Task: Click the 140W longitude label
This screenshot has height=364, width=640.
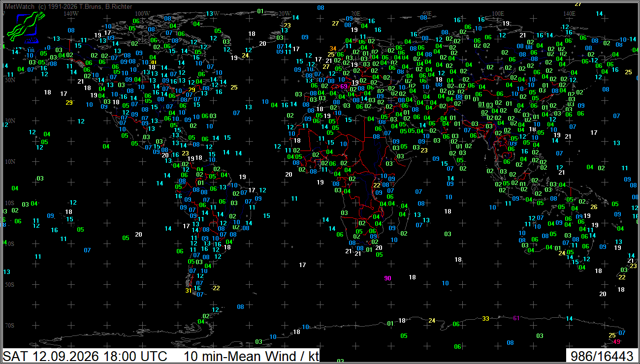Action: [71, 14]
